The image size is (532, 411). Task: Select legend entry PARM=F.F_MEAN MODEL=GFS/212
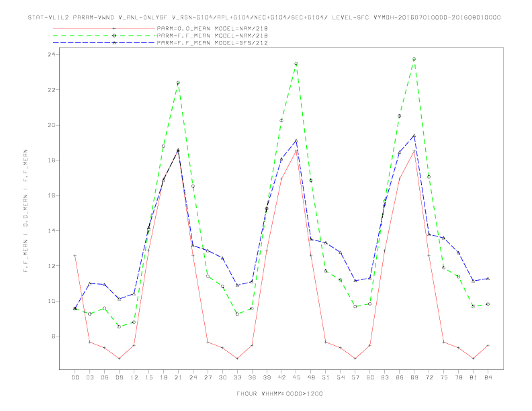point(212,43)
